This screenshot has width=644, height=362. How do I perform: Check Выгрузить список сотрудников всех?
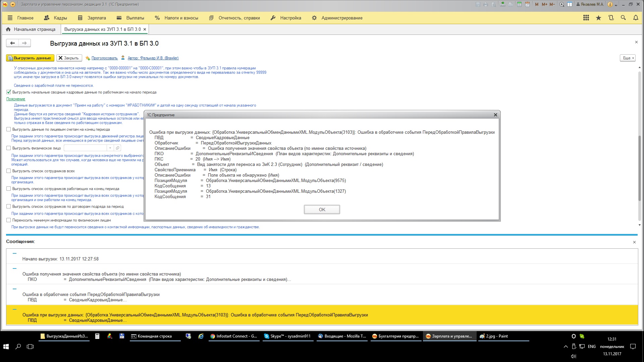coord(9,171)
